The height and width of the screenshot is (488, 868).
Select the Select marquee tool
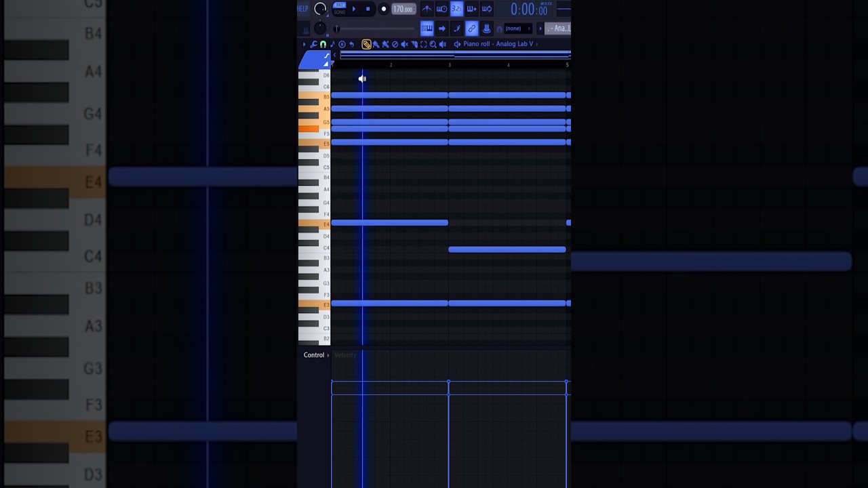point(424,44)
